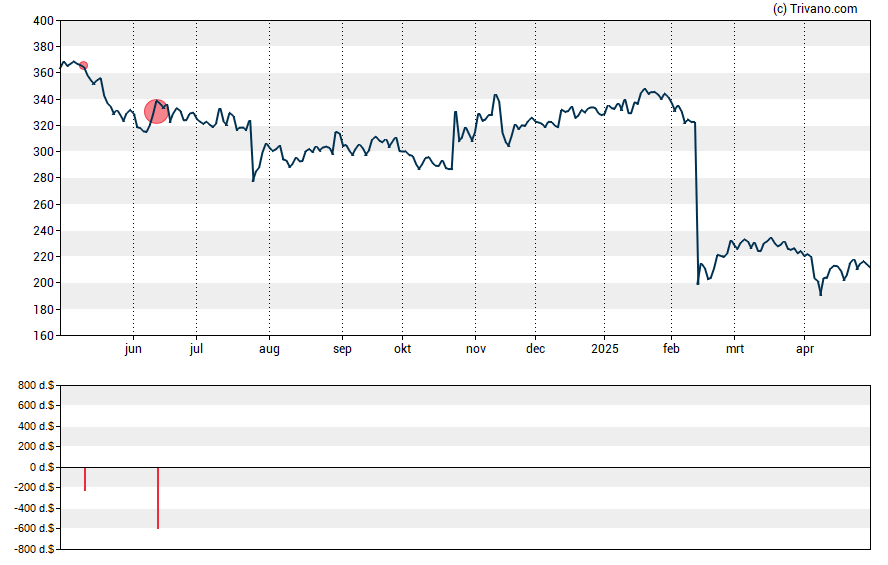Viewport: 888px width, 565px height.
Task: Click the '280' price axis label
Action: point(44,178)
